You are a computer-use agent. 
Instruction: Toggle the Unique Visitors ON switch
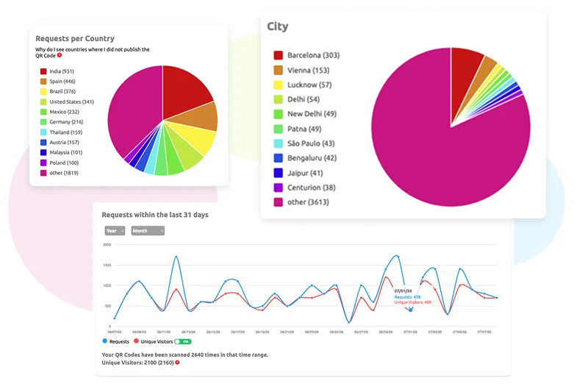(183, 341)
